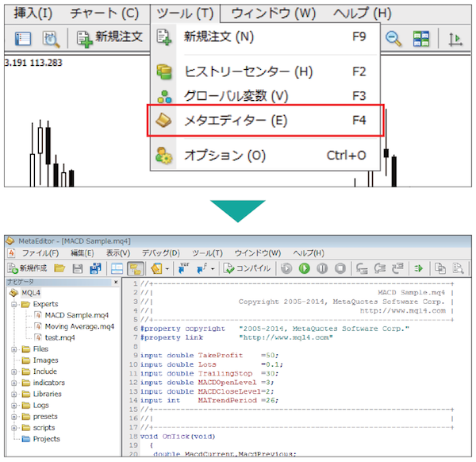Screen dimensions: 476x462
Task: Click the コンパイル button
Action: click(x=247, y=268)
